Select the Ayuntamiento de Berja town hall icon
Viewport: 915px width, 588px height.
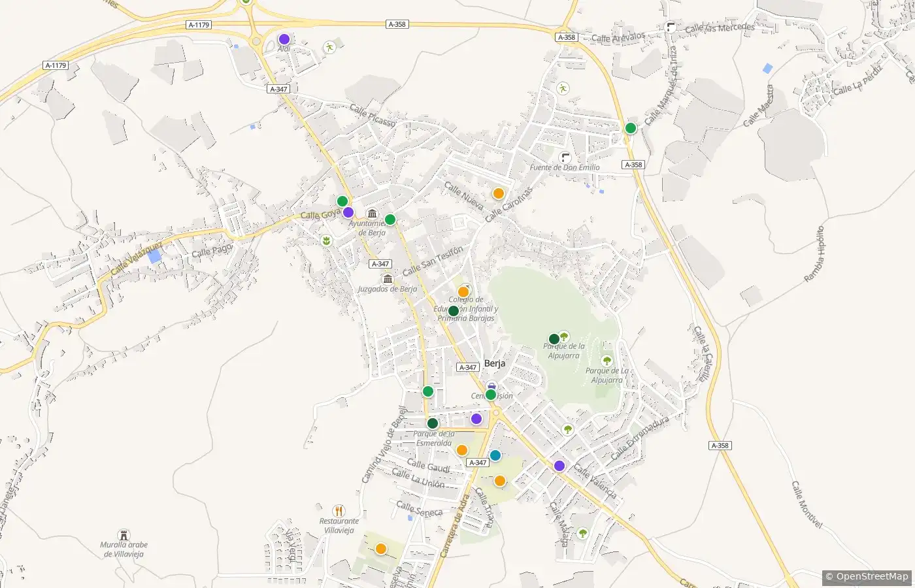373,214
